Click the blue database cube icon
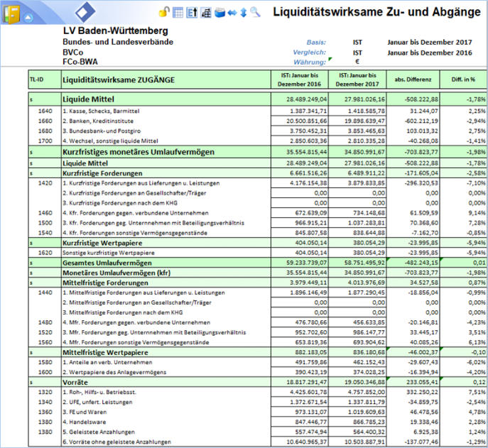Viewport: 488px width, 448px height. [219, 12]
